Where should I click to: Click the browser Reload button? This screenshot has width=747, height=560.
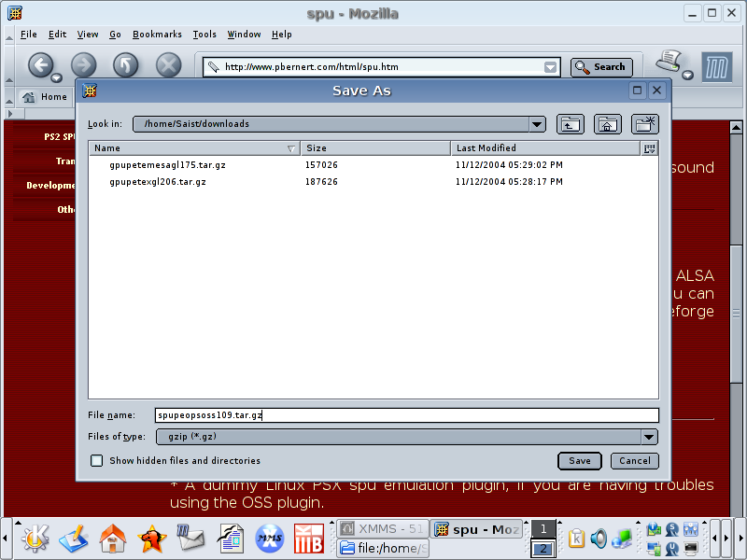point(125,65)
